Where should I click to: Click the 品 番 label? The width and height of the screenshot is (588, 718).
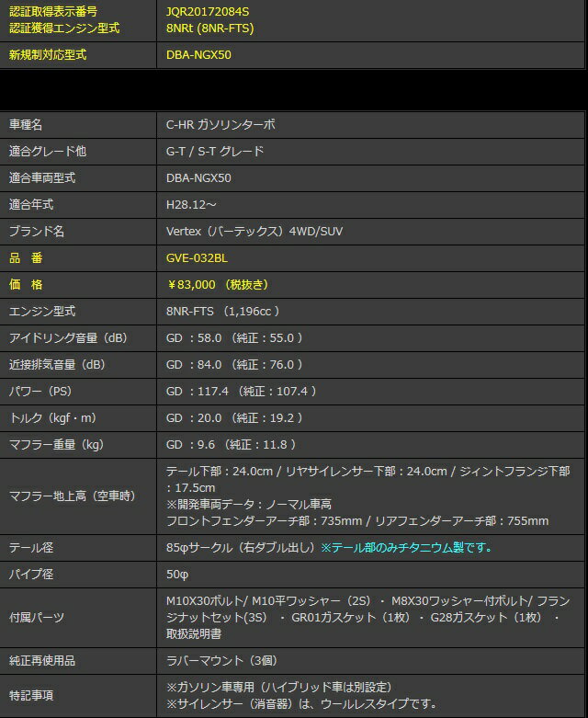(26, 257)
